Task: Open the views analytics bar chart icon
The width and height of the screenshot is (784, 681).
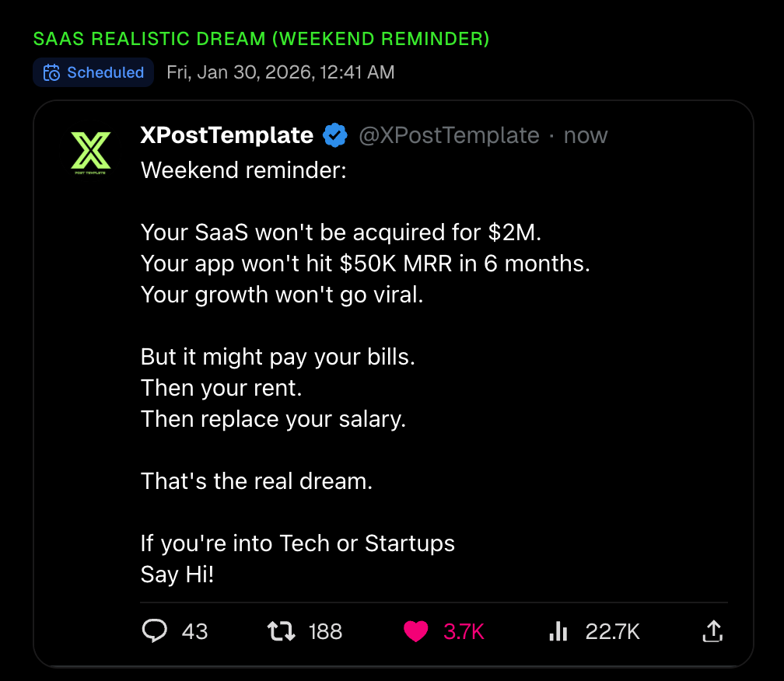Action: click(558, 630)
